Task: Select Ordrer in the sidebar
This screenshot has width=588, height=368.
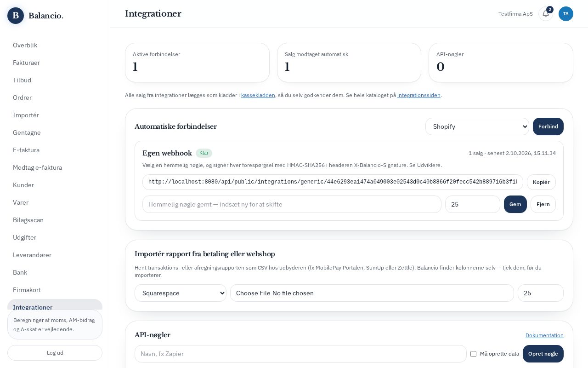Action: pos(55,98)
